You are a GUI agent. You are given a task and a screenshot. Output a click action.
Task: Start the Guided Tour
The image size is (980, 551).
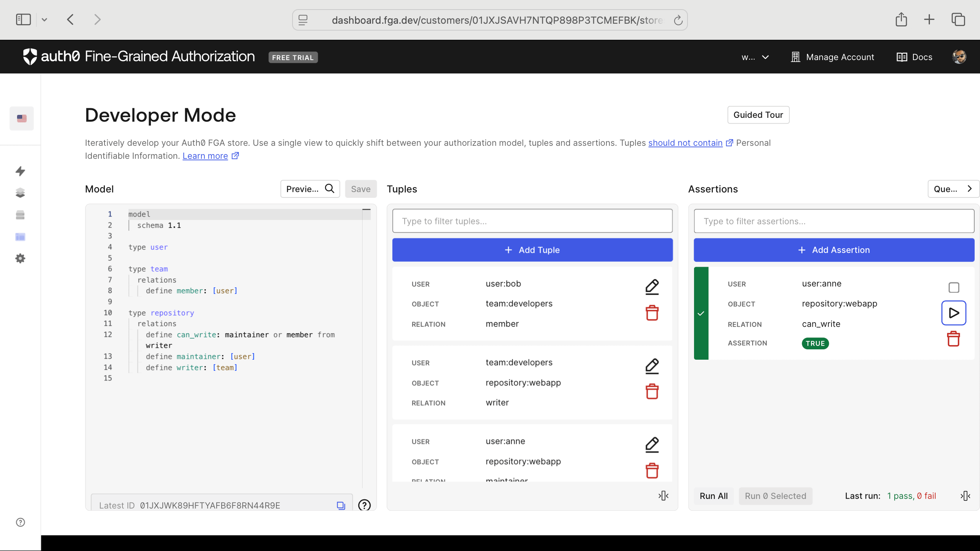click(758, 115)
